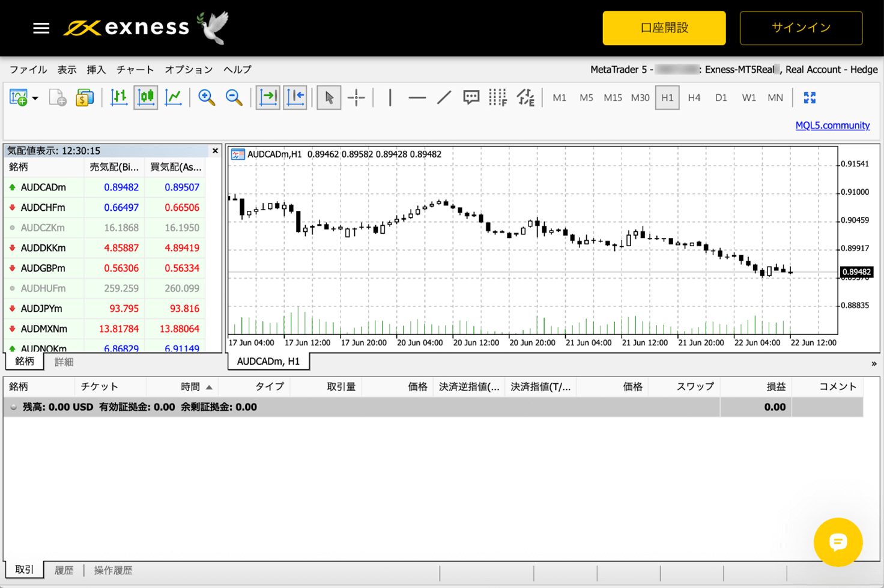Toggle the chart shift option
Screen dimensions: 884x588
(295, 97)
